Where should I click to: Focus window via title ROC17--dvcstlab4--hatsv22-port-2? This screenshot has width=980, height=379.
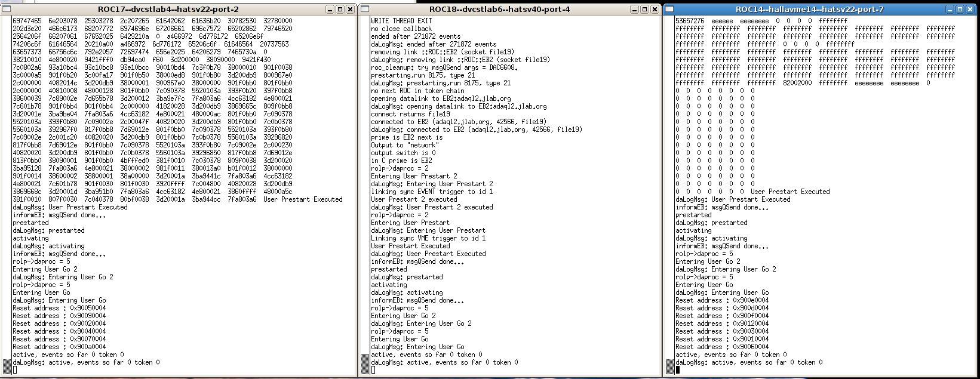(168, 10)
